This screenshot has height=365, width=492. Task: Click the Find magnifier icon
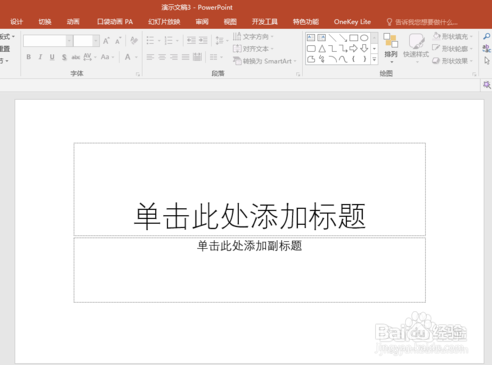487,36
